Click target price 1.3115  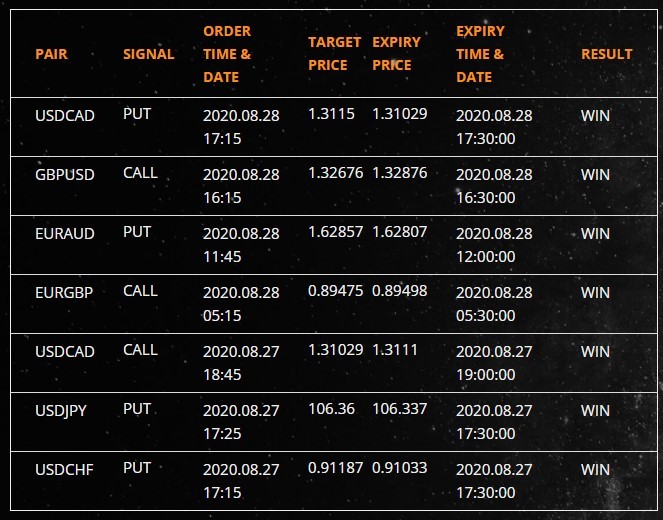[x=331, y=114]
